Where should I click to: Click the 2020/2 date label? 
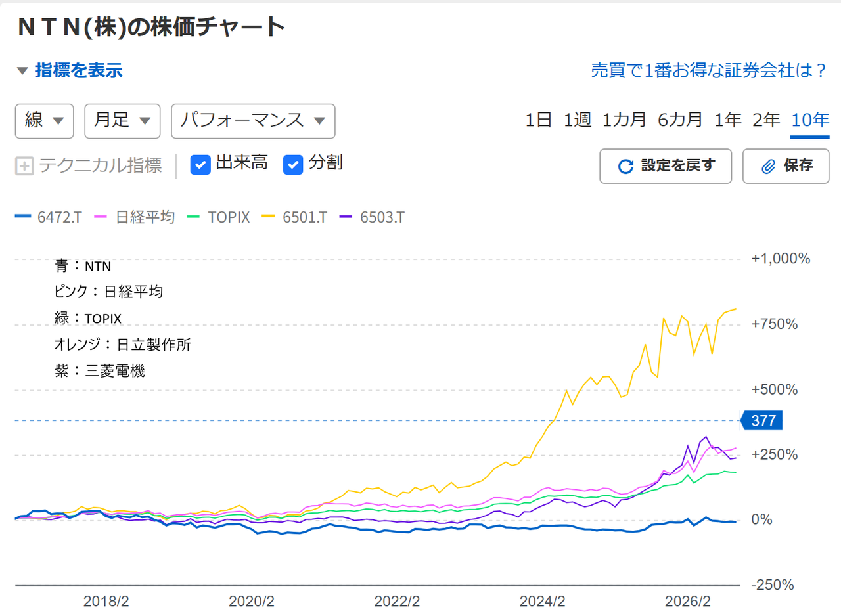tap(251, 602)
